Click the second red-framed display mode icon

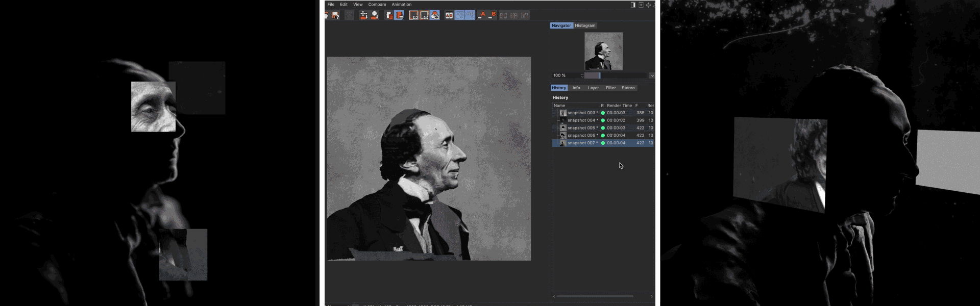(x=424, y=15)
